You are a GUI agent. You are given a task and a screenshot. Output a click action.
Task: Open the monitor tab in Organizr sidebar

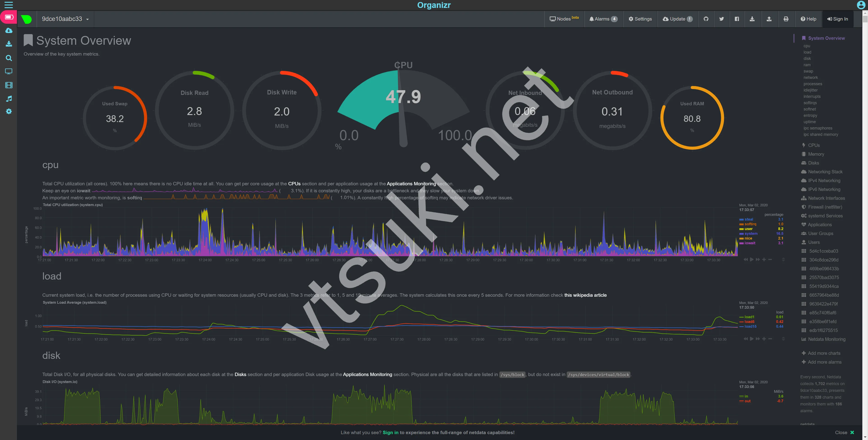click(x=9, y=71)
